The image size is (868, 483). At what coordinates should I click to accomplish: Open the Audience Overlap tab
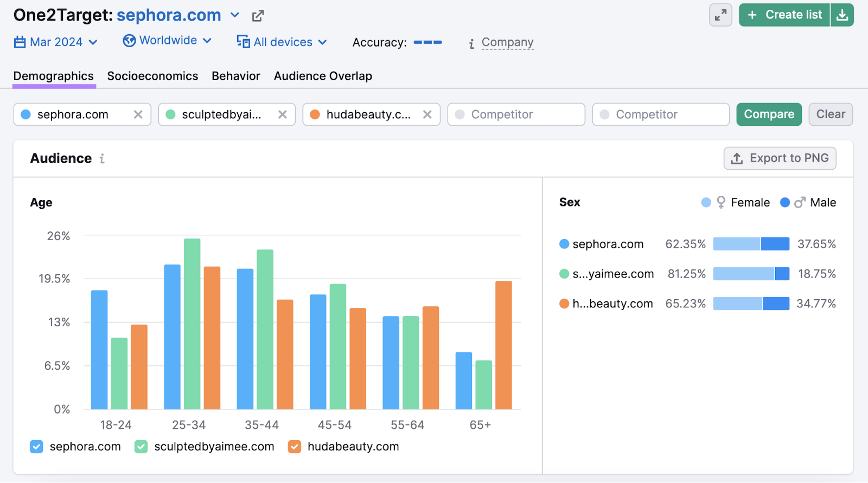point(323,76)
